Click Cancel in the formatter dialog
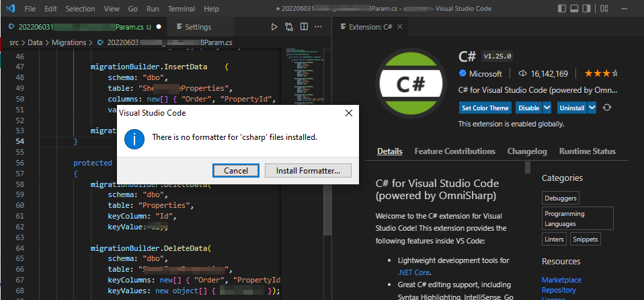The height and width of the screenshot is (300, 644). 236,171
